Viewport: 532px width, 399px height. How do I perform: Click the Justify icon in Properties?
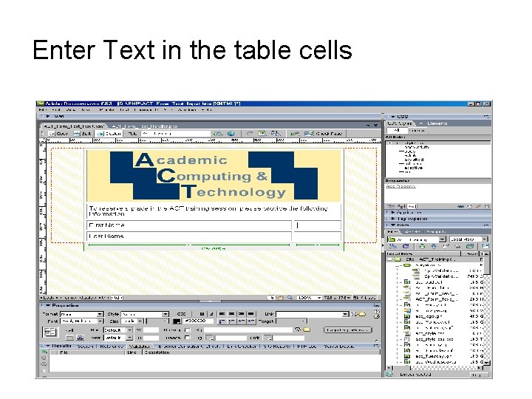pyautogui.click(x=251, y=314)
